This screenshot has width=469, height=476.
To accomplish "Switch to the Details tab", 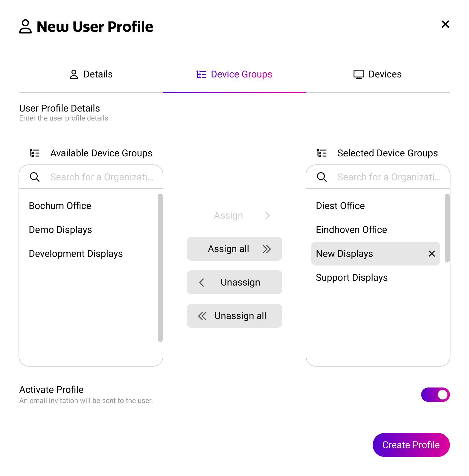I will click(x=91, y=74).
